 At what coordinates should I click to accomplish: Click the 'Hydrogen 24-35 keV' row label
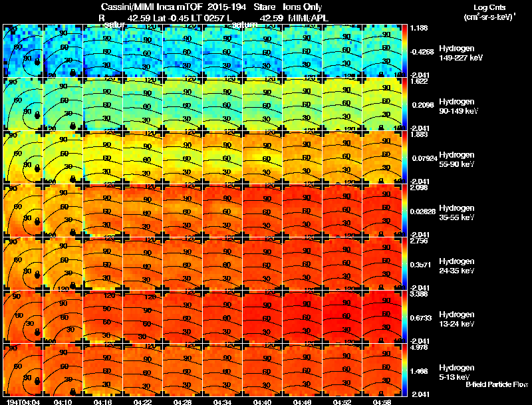(457, 266)
